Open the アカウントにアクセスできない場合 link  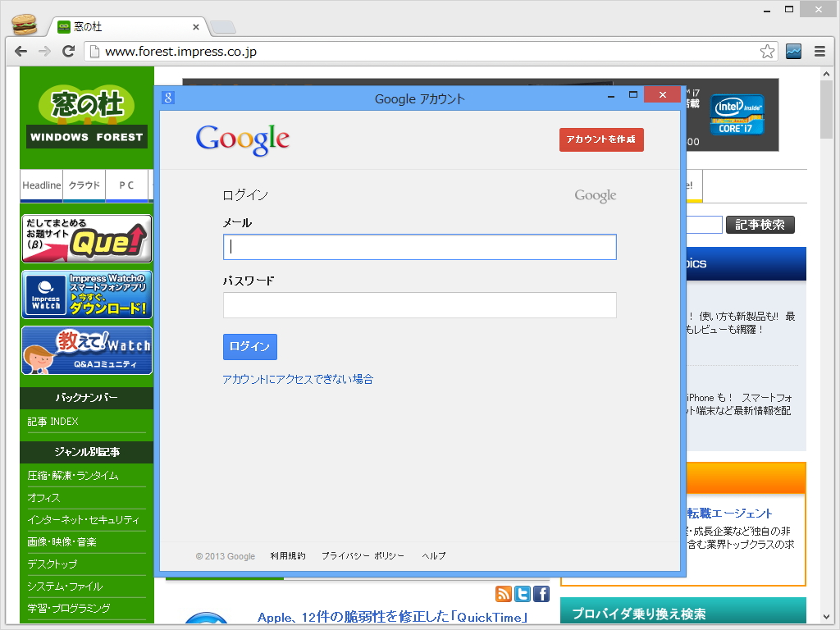tap(297, 378)
